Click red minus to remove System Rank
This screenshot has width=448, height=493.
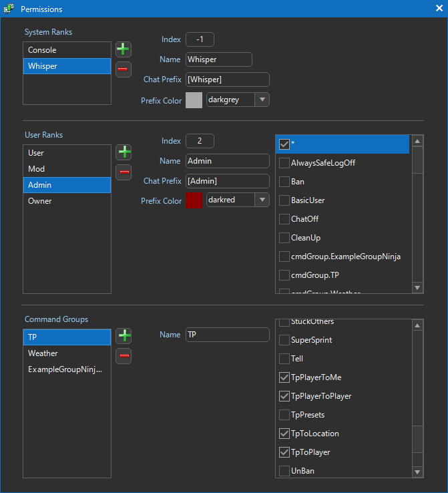[124, 69]
